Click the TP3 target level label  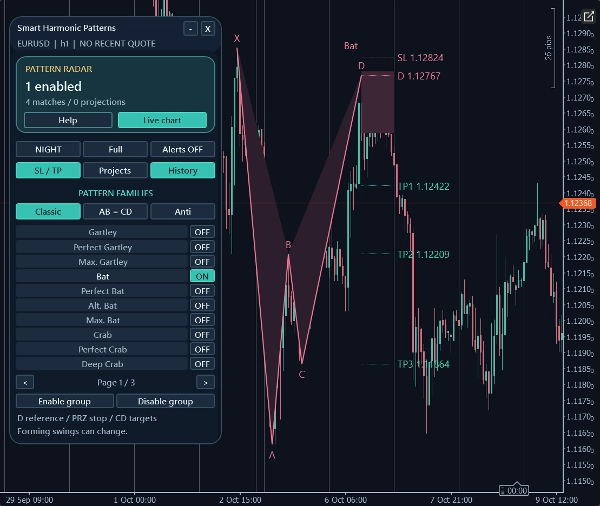pyautogui.click(x=424, y=364)
